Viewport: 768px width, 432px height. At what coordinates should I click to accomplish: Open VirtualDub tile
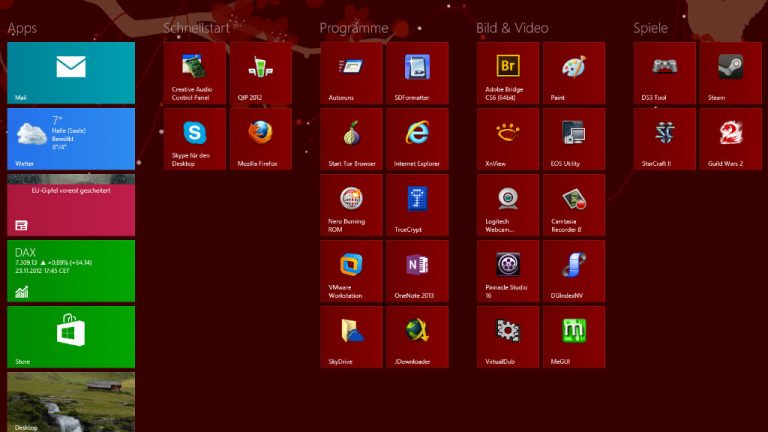(508, 337)
